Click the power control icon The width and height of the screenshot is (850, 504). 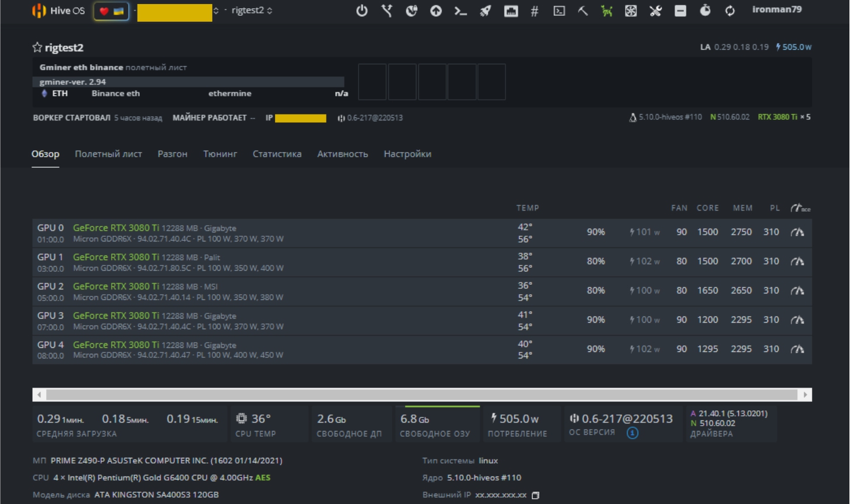[x=362, y=11]
